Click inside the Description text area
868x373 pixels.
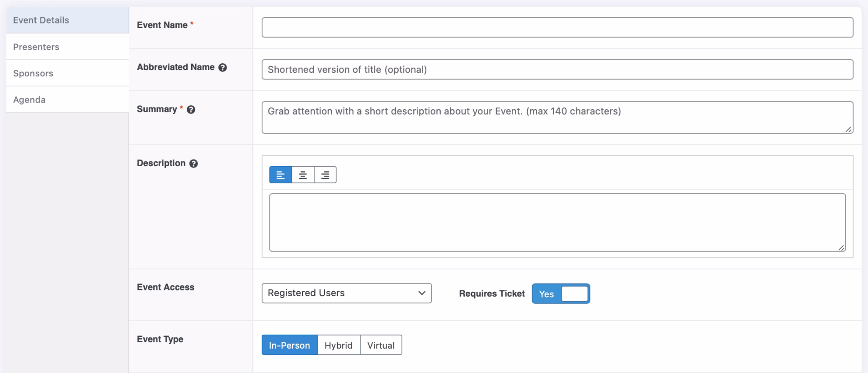tap(557, 222)
